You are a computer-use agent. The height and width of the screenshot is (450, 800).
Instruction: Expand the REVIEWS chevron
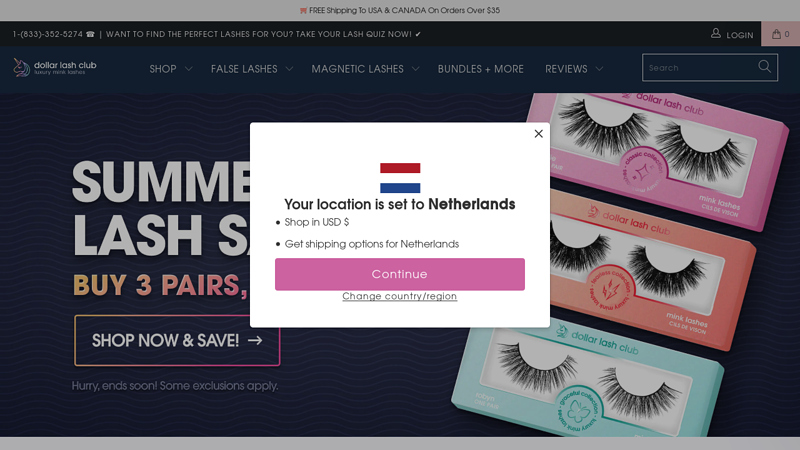coord(599,69)
